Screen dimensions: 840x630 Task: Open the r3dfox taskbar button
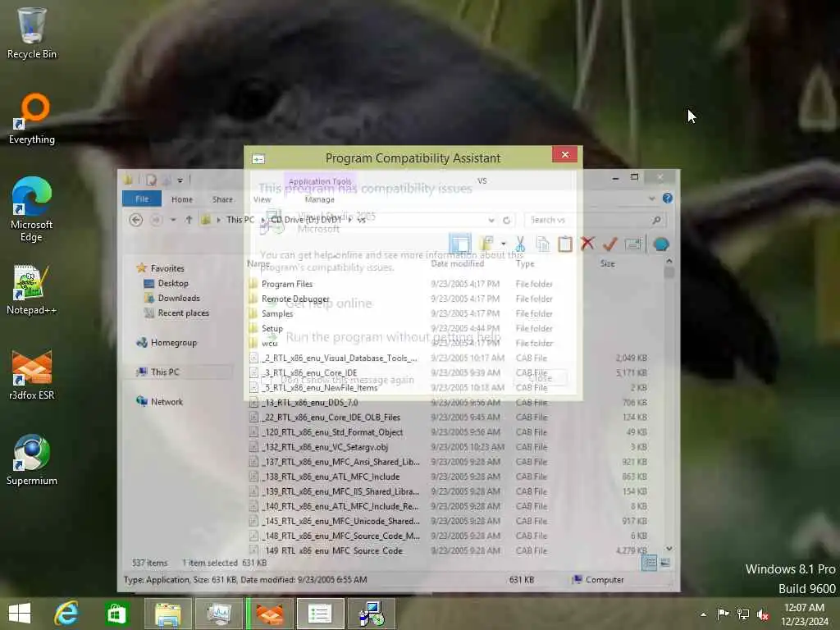click(269, 614)
